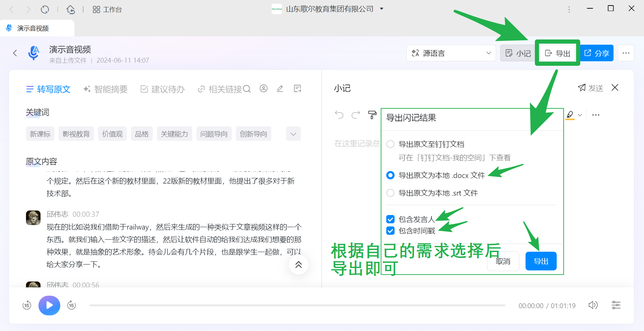Select 导出原文至钉钉文档 radio option
This screenshot has height=331, width=644.
390,144
